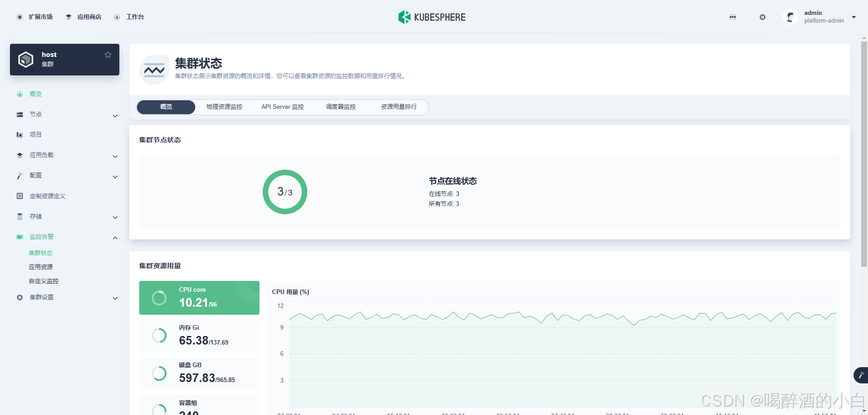Image resolution: width=868 pixels, height=415 pixels.
Task: Open the platform settings gear icon
Action: click(x=763, y=17)
